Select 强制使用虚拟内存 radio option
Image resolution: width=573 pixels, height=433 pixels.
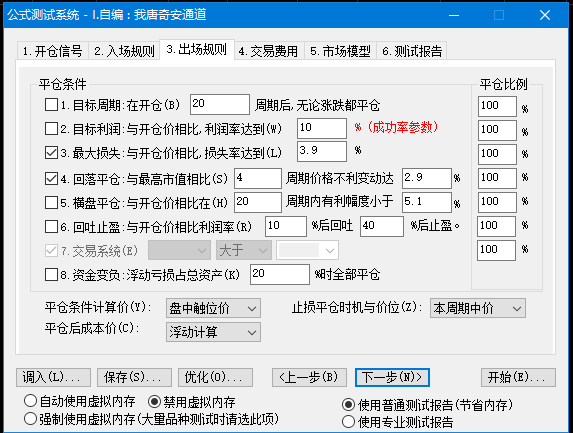[x=30, y=419]
